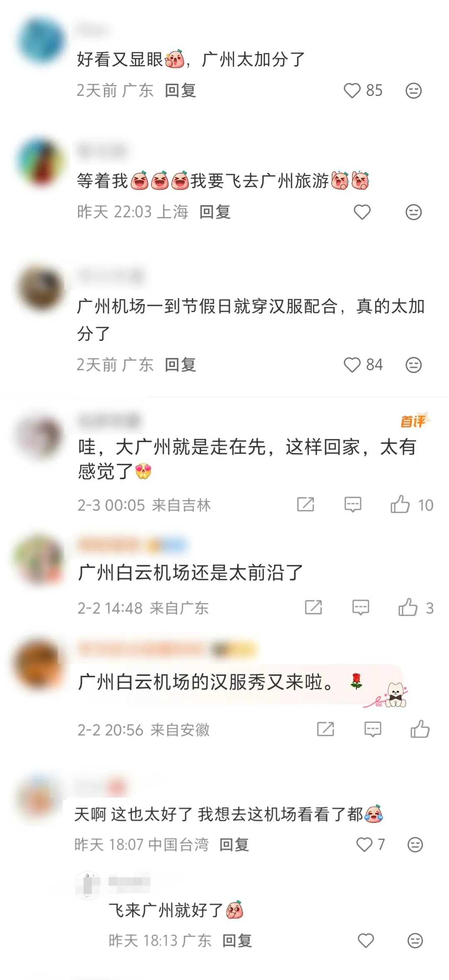
Task: Tap dislike face on 85-likes comment
Action: 413,91
